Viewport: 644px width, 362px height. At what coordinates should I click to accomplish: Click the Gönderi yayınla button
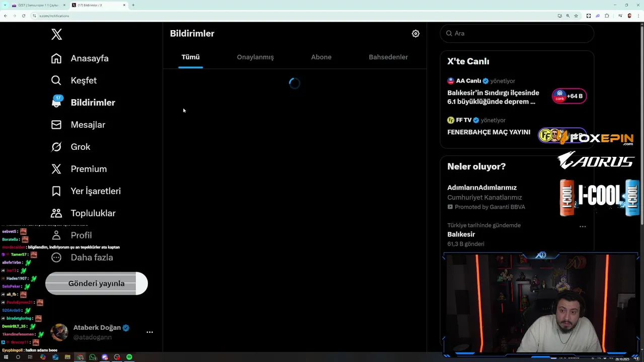[97, 284]
